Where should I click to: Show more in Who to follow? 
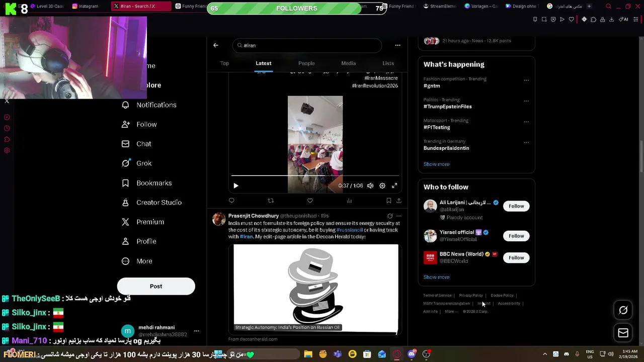coord(436,277)
